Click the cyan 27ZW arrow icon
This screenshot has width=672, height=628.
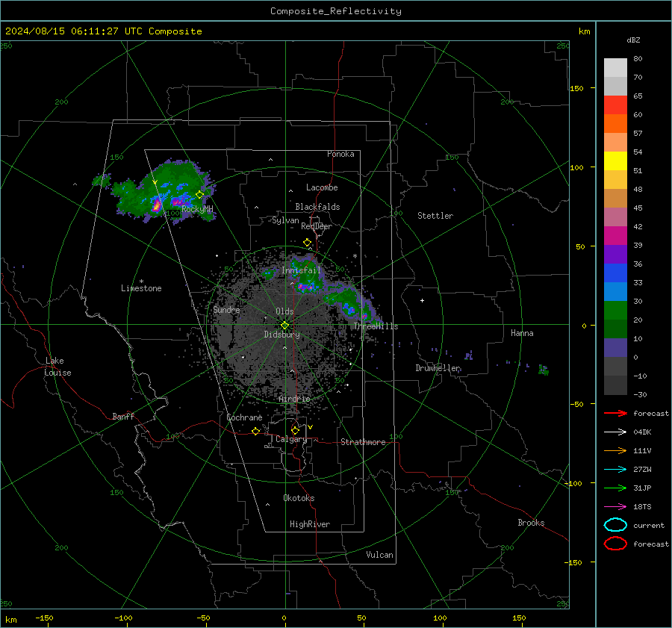[x=615, y=470]
